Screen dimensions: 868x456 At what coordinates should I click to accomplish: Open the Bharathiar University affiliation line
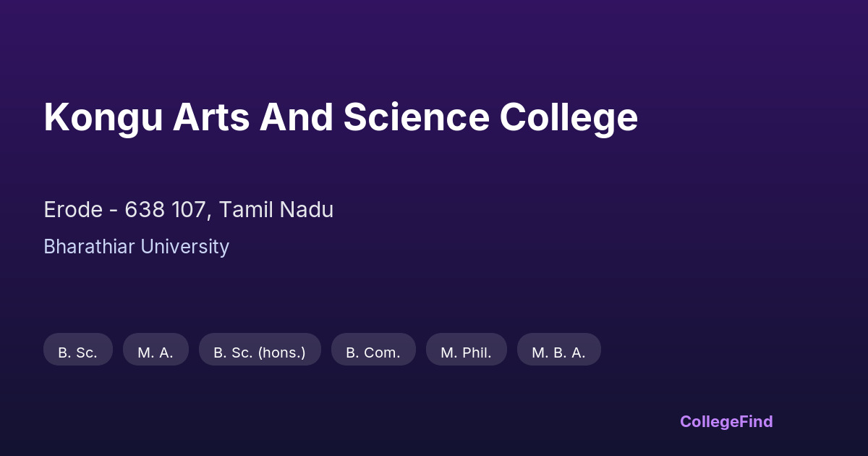[136, 247]
